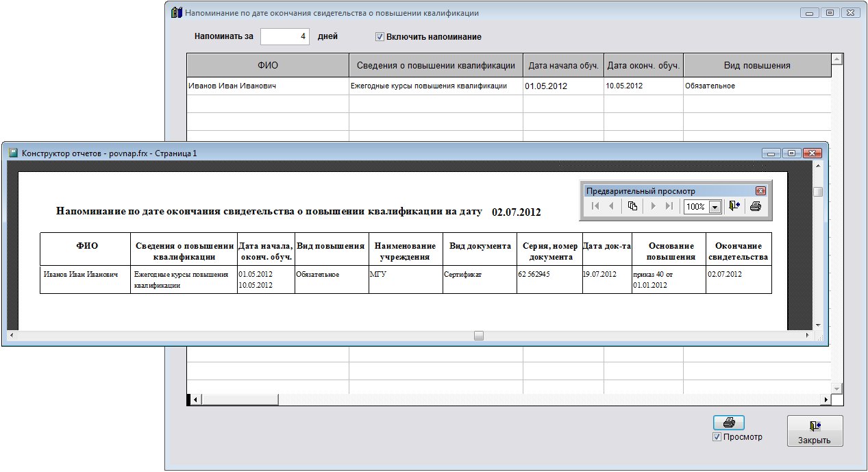Click the ФИО column header in grid
This screenshot has height=472, width=868.
pos(268,66)
